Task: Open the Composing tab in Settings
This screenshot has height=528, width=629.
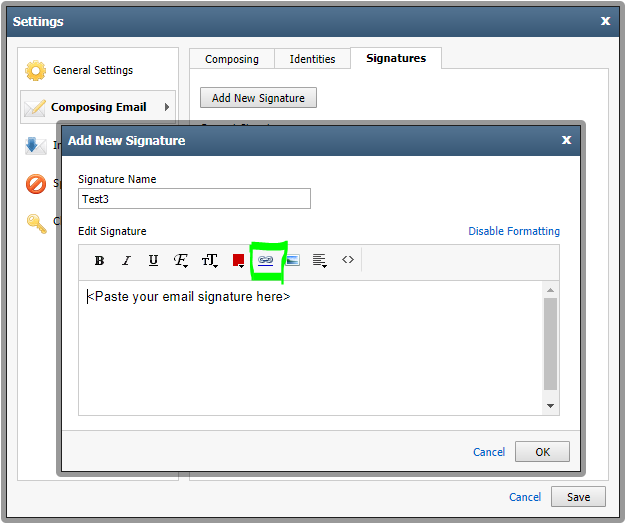Action: pyautogui.click(x=233, y=59)
